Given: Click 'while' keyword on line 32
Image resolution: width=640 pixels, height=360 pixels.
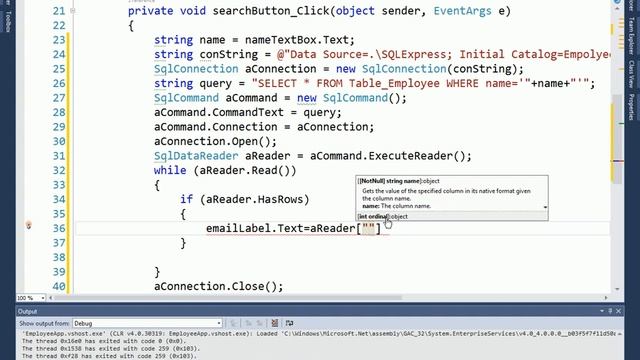Looking at the screenshot, I should pos(170,170).
